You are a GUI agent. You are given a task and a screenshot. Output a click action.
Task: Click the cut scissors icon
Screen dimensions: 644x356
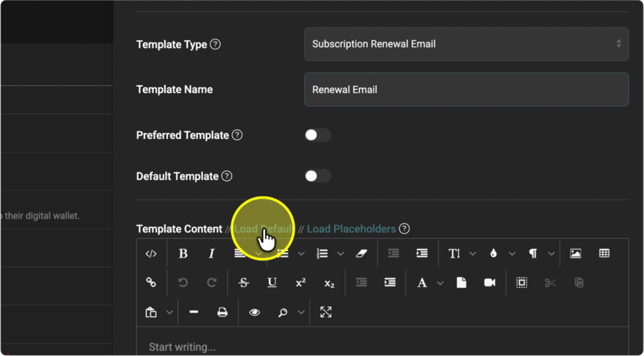[x=550, y=283]
